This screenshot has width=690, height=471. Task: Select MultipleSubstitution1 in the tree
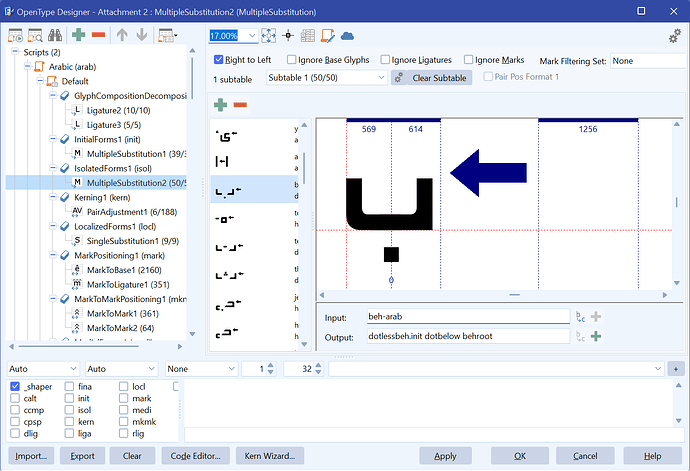[136, 154]
